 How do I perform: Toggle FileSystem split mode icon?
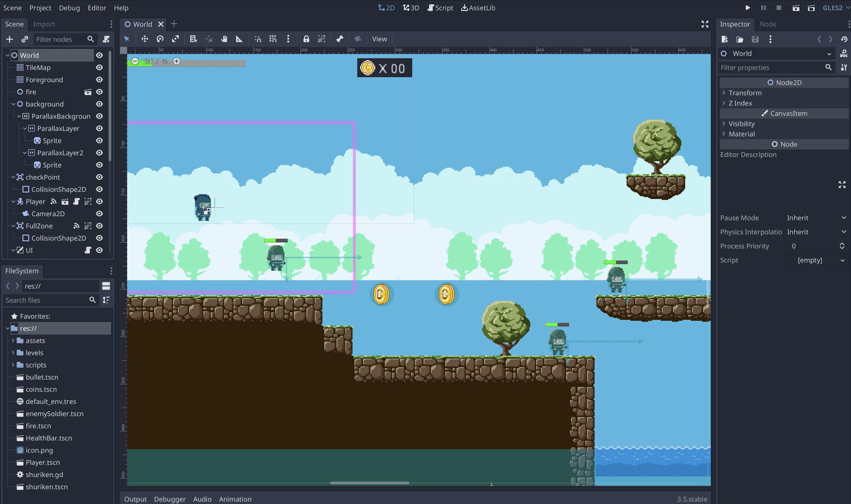point(106,286)
